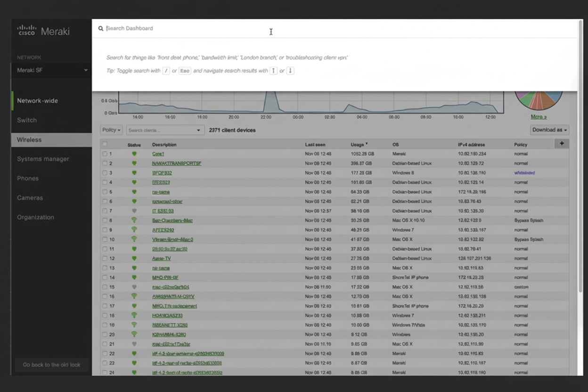Click the green status icon beside Cone1
The height and width of the screenshot is (392, 588).
134,154
